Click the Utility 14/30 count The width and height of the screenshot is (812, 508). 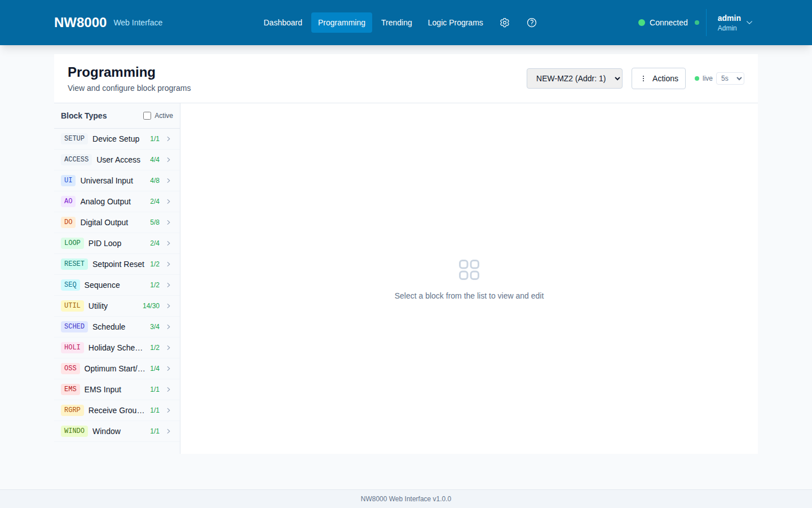[151, 306]
